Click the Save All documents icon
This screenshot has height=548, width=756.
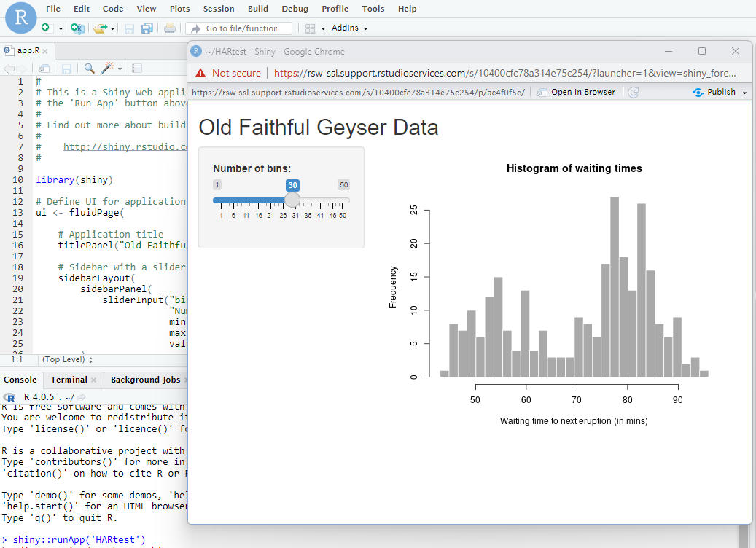pos(147,28)
